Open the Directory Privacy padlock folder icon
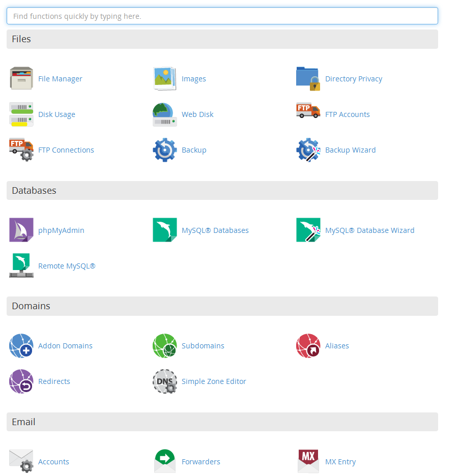Screen dimensions: 459x476 pos(308,79)
